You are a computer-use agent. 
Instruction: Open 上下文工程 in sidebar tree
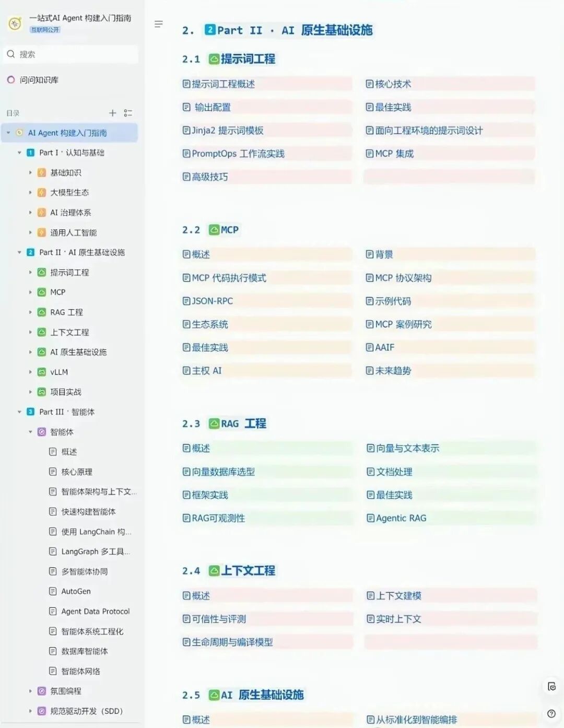click(69, 332)
